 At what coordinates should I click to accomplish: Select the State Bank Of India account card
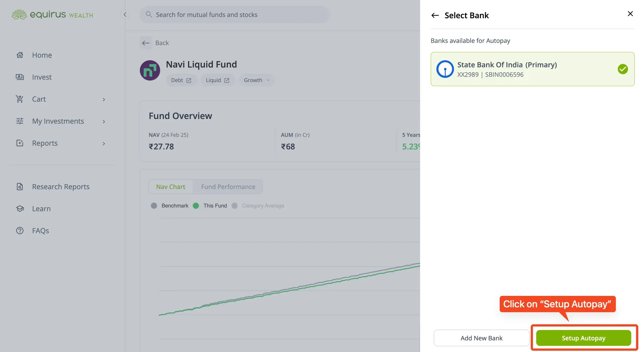pos(532,69)
